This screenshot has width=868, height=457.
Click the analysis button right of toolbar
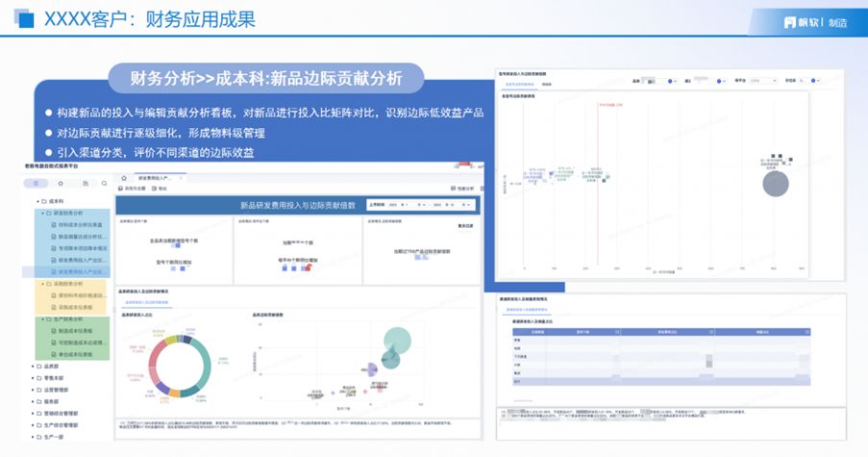click(x=462, y=189)
